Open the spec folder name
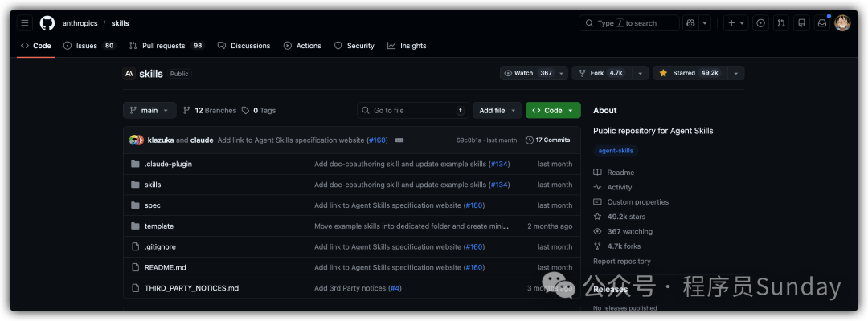This screenshot has width=868, height=321. tap(152, 205)
